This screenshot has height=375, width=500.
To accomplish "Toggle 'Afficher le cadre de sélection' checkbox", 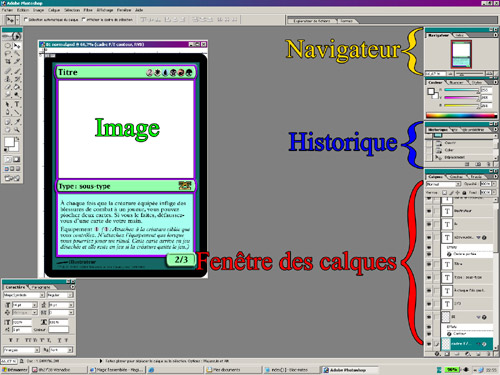I will pyautogui.click(x=84, y=19).
